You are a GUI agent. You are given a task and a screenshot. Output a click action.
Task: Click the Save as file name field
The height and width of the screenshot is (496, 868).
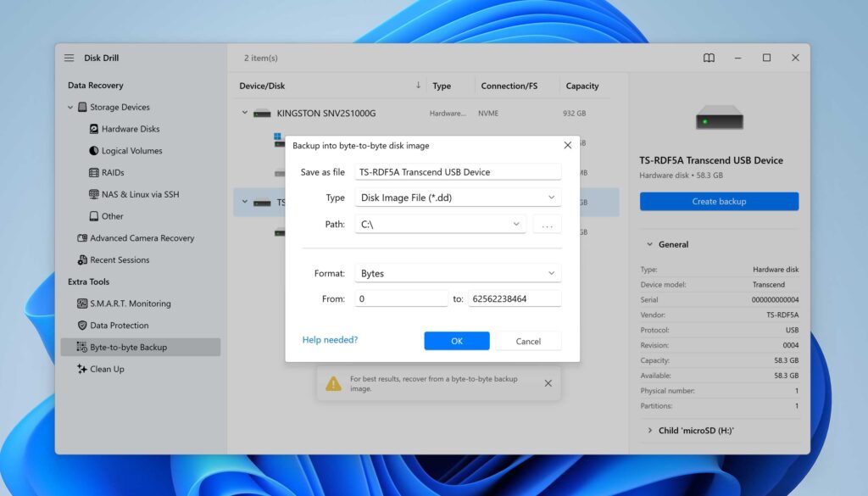pos(458,172)
